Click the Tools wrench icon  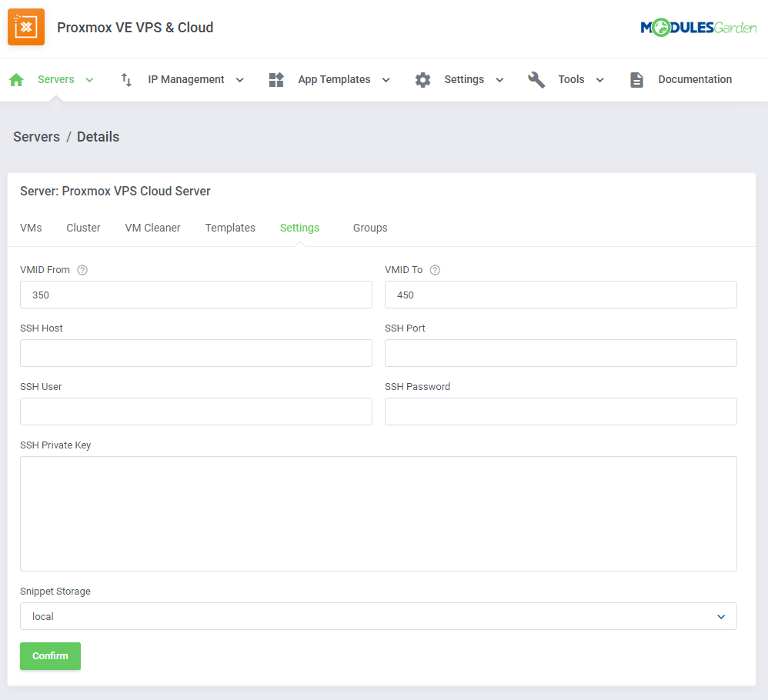[x=536, y=80]
